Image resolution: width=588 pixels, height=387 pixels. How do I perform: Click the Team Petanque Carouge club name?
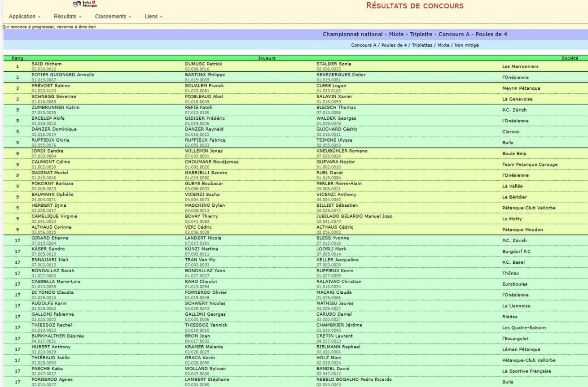[530, 165]
